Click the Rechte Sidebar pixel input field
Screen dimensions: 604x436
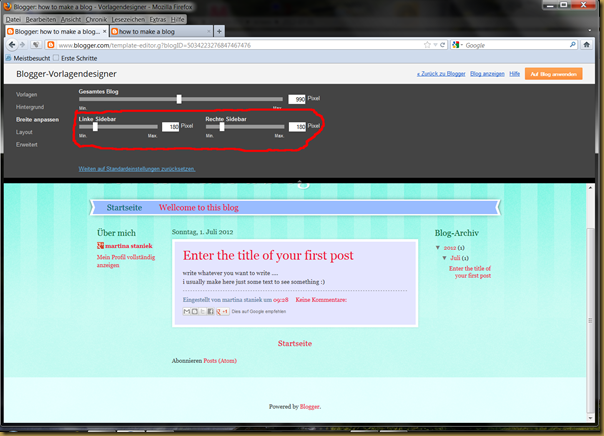click(x=297, y=126)
